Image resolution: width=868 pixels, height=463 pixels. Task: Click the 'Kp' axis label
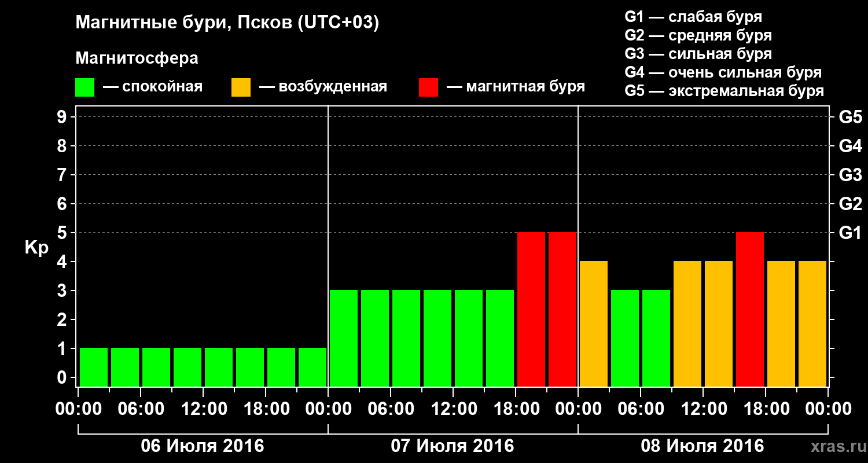coord(37,248)
